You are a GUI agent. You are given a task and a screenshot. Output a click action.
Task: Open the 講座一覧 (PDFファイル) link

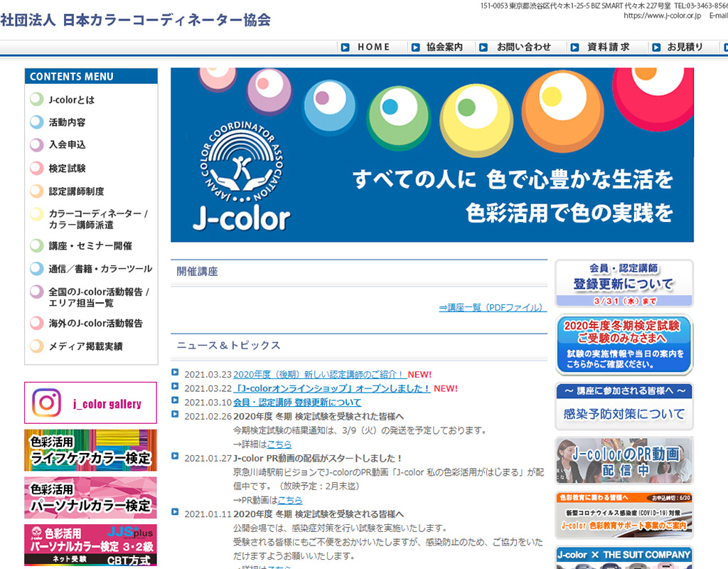point(493,307)
